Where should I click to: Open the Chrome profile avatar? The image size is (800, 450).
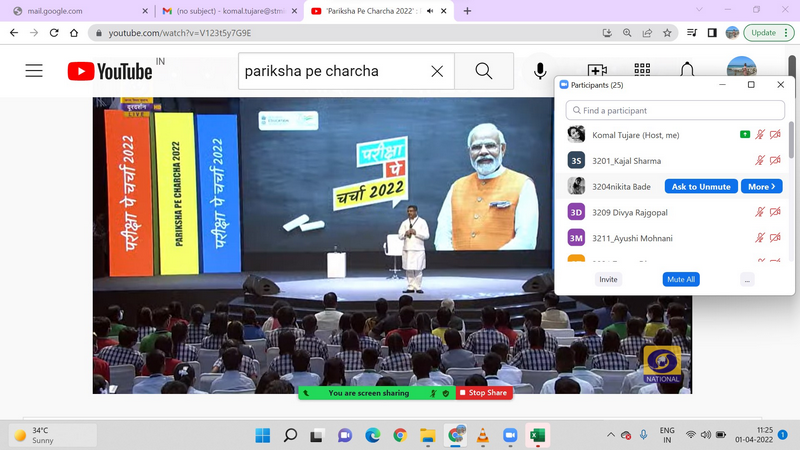(x=732, y=33)
